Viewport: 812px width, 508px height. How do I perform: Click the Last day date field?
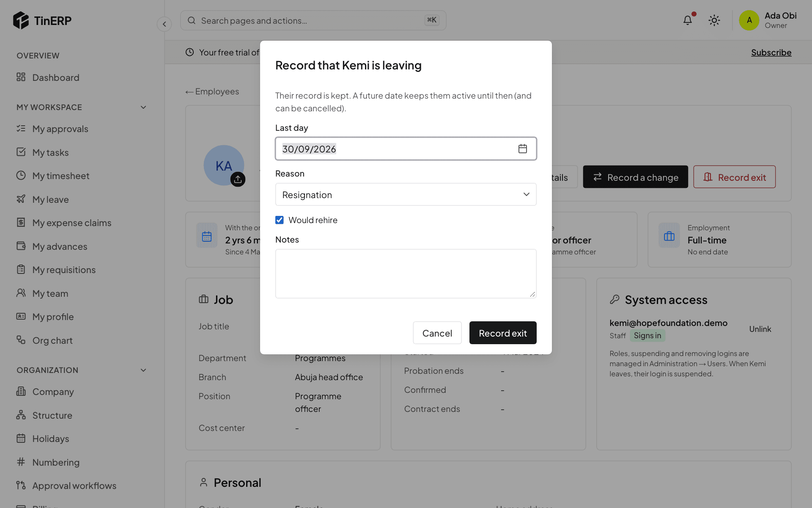(406, 149)
